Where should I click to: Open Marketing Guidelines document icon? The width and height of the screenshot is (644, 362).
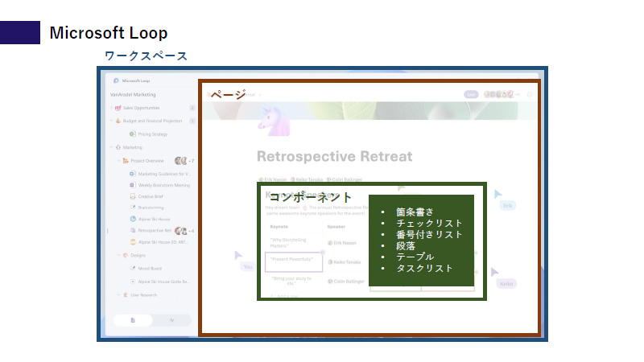pyautogui.click(x=133, y=174)
